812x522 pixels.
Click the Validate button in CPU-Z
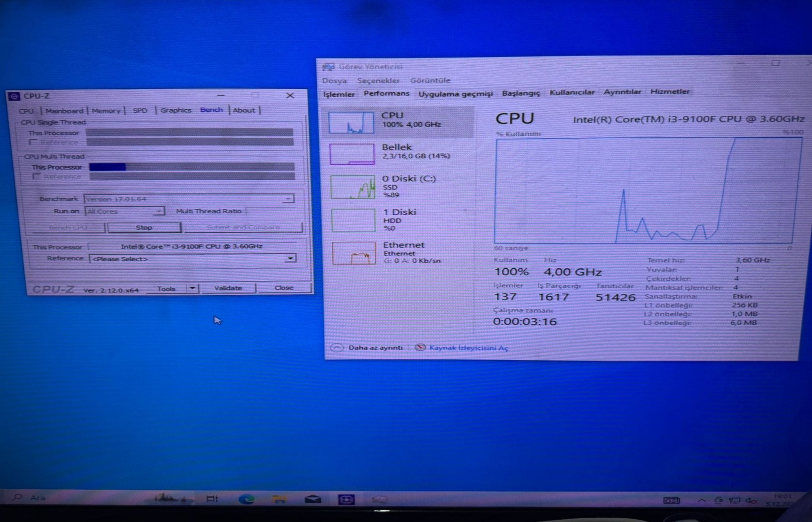coord(228,288)
